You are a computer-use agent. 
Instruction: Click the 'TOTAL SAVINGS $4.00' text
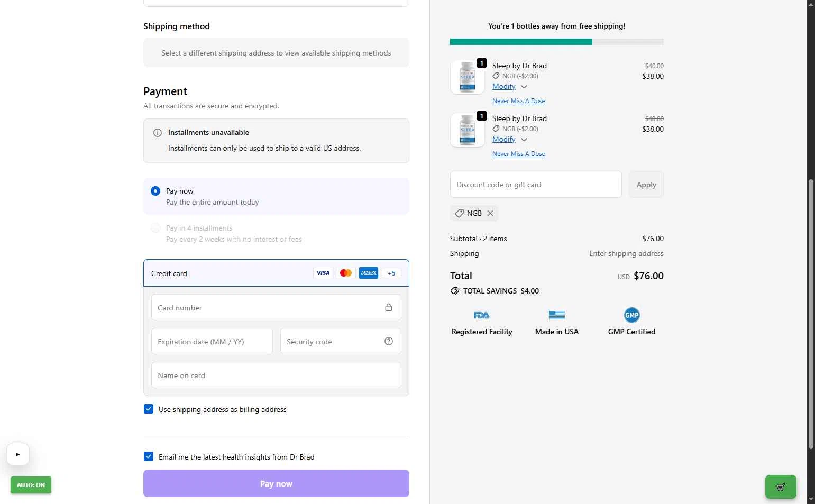[x=501, y=291]
